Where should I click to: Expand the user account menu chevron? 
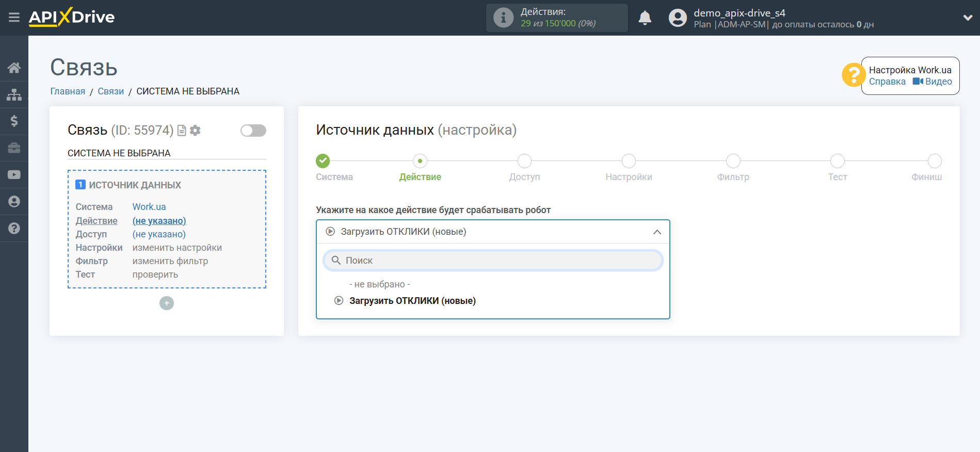click(967, 18)
